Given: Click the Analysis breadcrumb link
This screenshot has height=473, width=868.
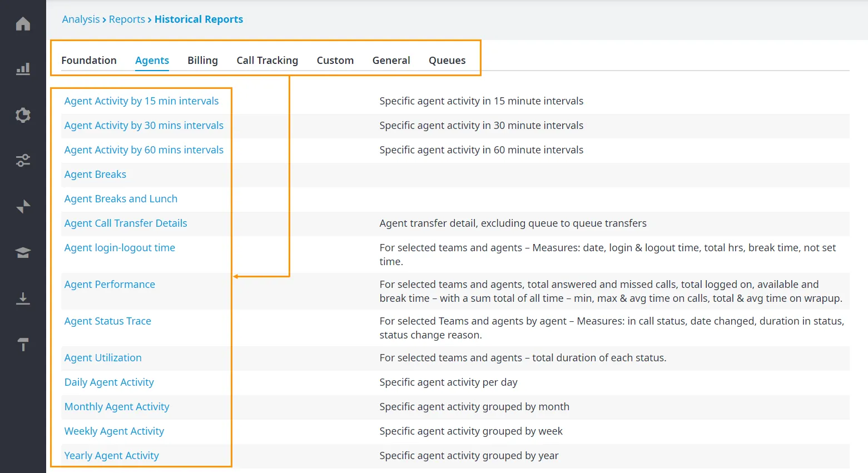Looking at the screenshot, I should click(81, 19).
